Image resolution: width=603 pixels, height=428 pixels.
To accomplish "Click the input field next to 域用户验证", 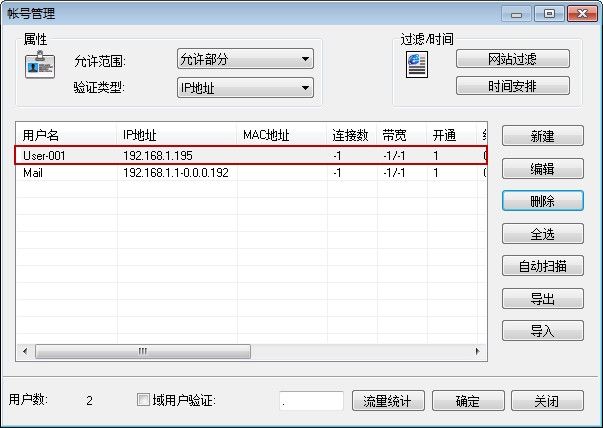I will click(311, 401).
